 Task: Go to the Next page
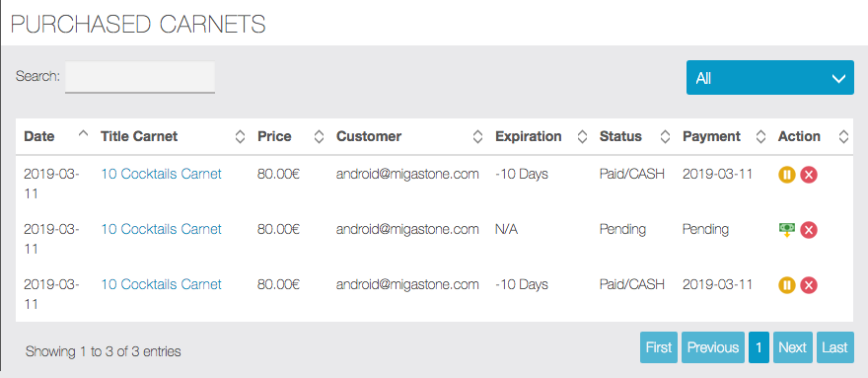(x=793, y=347)
